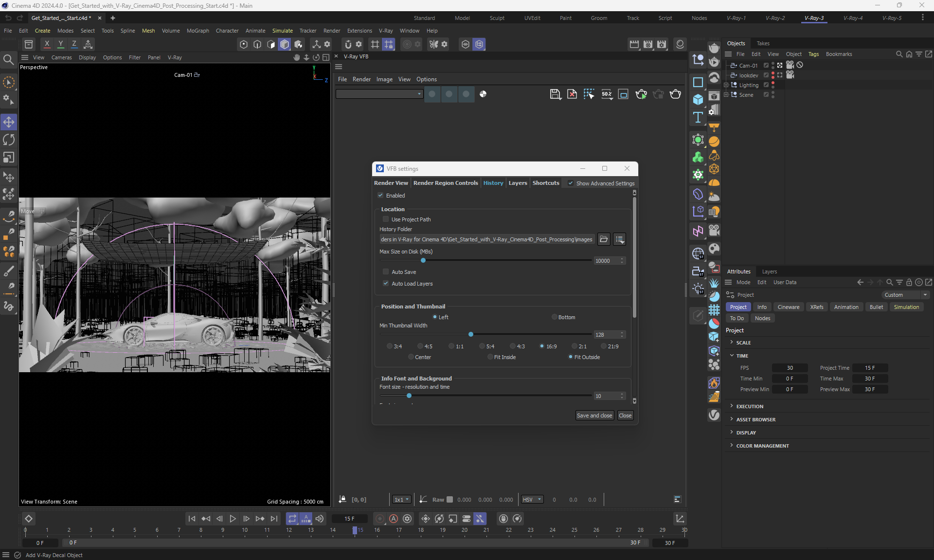
Task: Check Use Project Path option
Action: (386, 219)
